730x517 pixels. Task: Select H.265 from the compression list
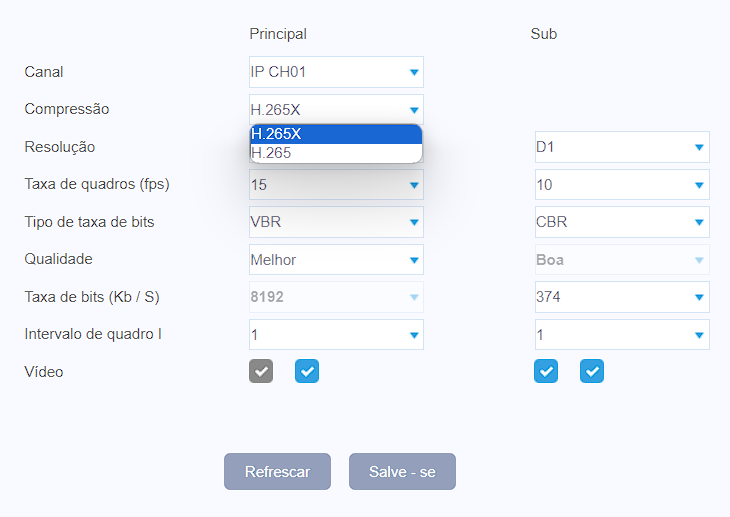pos(336,153)
